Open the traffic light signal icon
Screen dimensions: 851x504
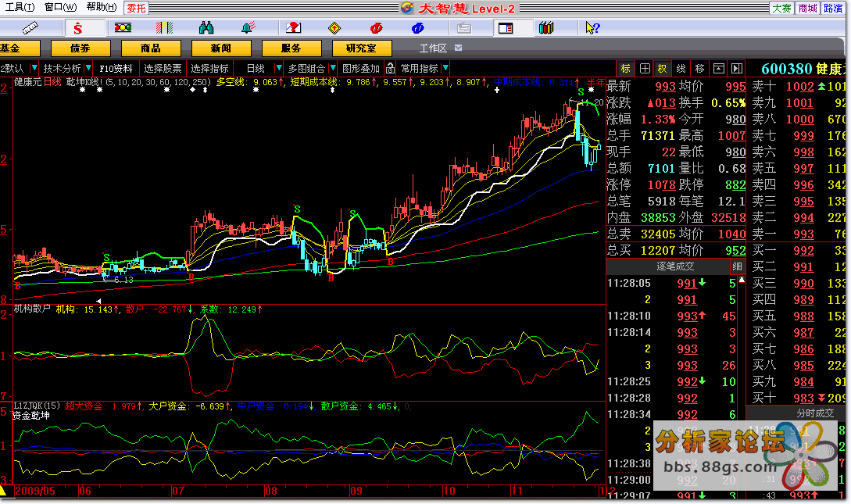(x=123, y=27)
